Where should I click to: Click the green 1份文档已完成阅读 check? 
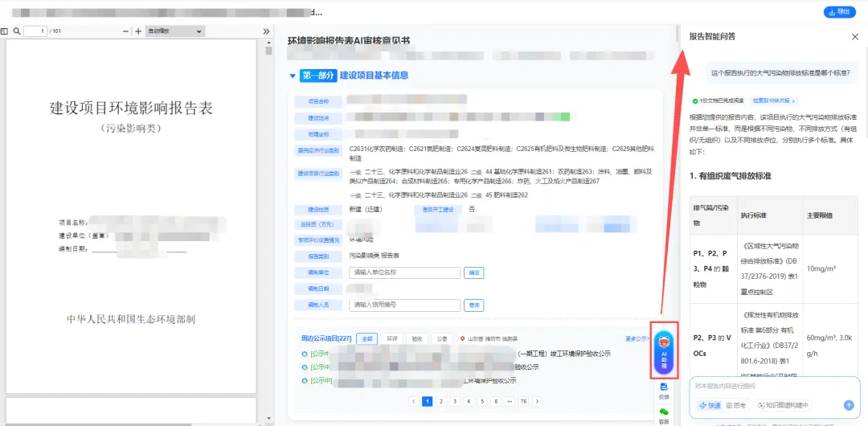click(695, 100)
